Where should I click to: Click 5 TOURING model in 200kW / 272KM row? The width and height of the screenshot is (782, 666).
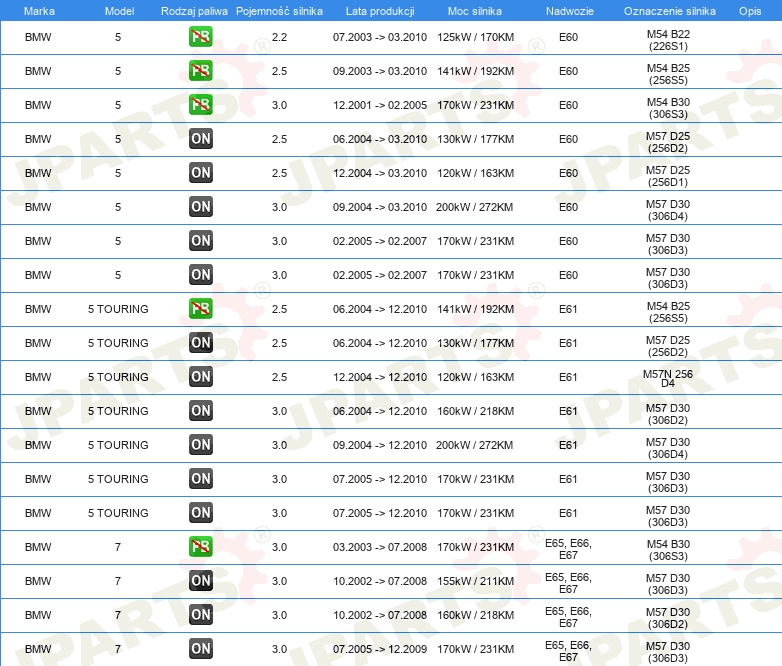[118, 444]
